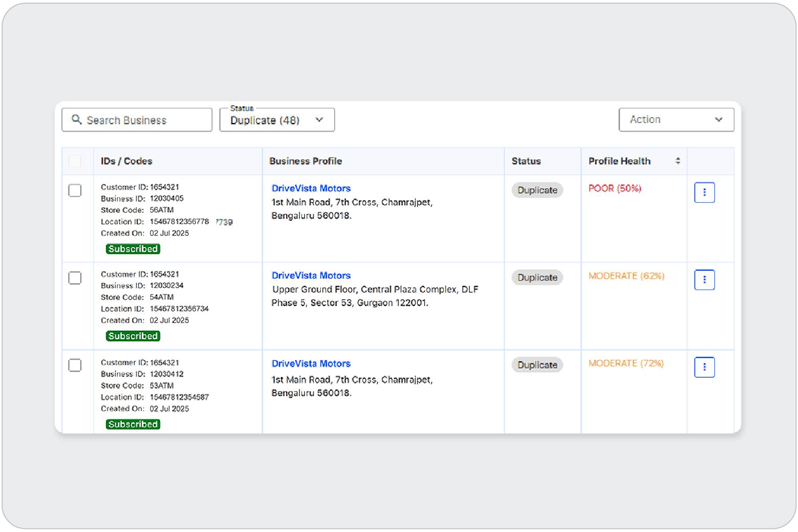The height and width of the screenshot is (532, 798).
Task: Open DriveVista Motors link for store 56ATM
Action: click(311, 188)
